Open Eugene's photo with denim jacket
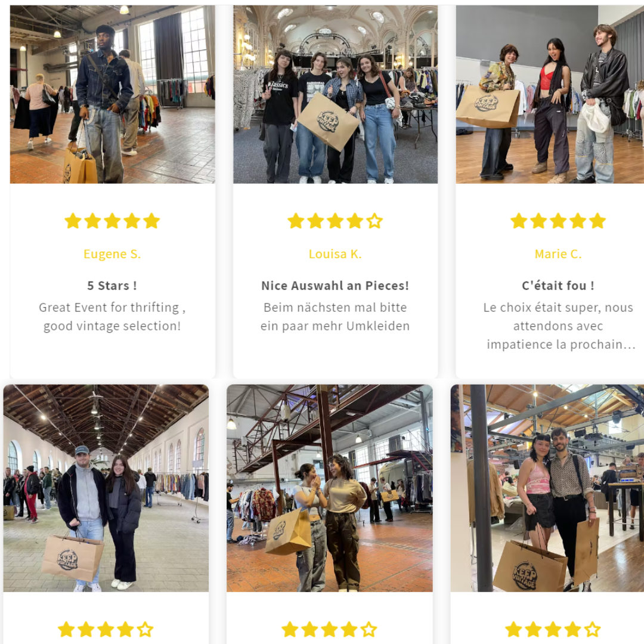The width and height of the screenshot is (644, 644). point(112,94)
